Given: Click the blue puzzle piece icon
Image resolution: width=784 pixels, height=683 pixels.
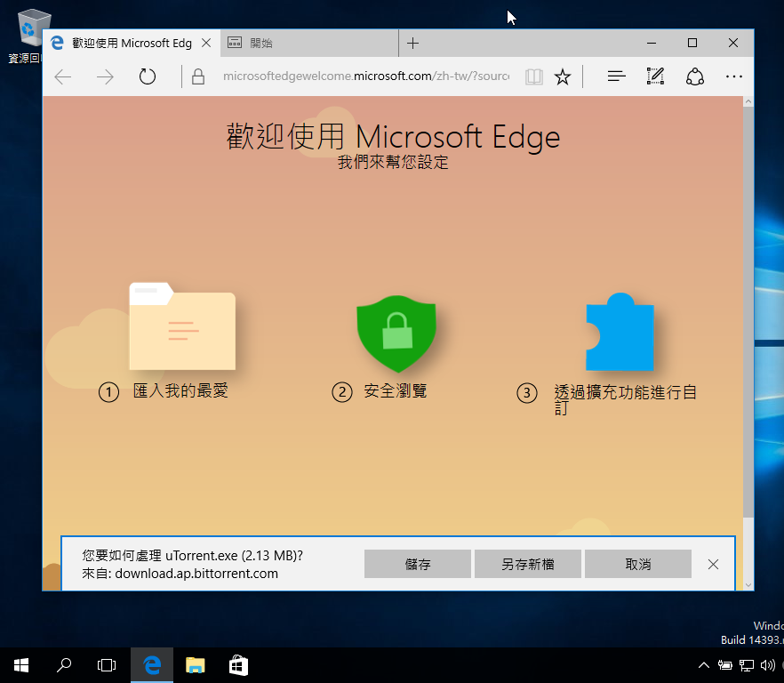Looking at the screenshot, I should tap(620, 332).
